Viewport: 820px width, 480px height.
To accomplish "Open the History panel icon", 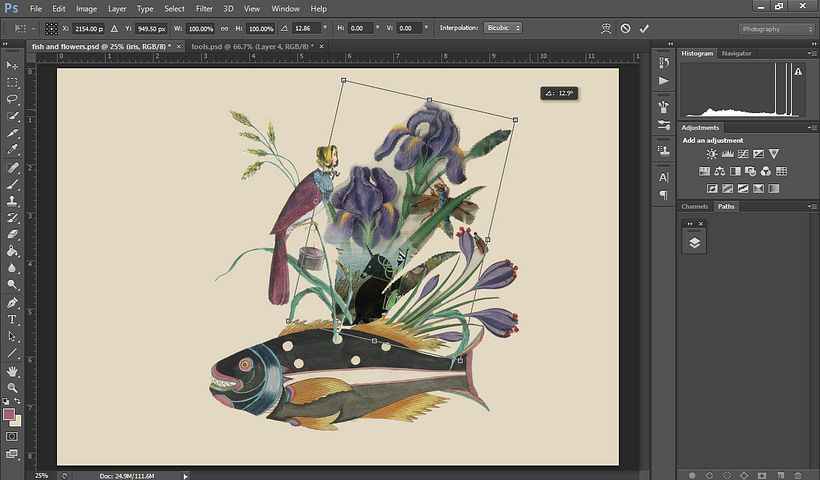I will (663, 60).
